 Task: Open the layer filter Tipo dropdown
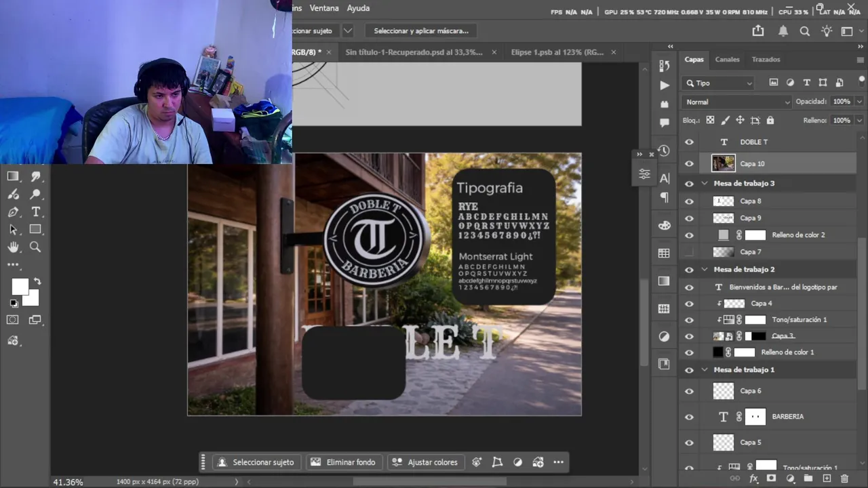(x=718, y=83)
